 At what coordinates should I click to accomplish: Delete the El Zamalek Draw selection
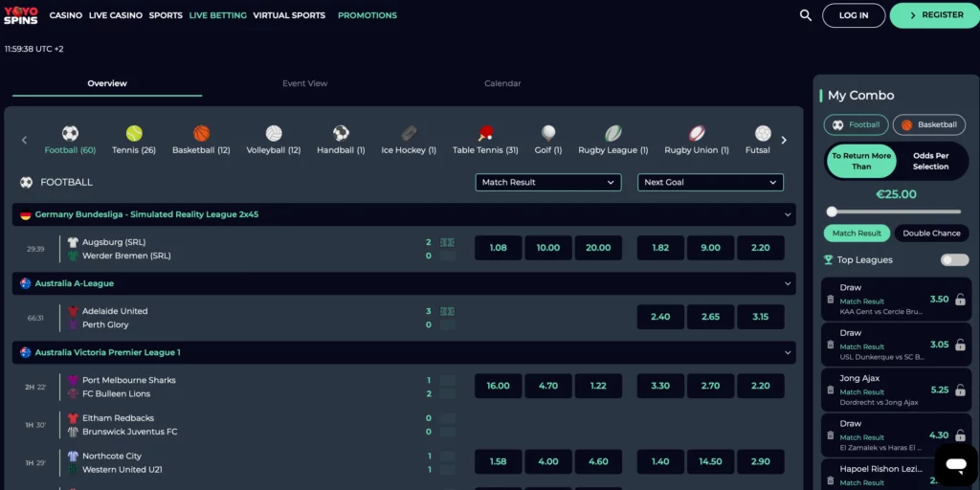830,435
